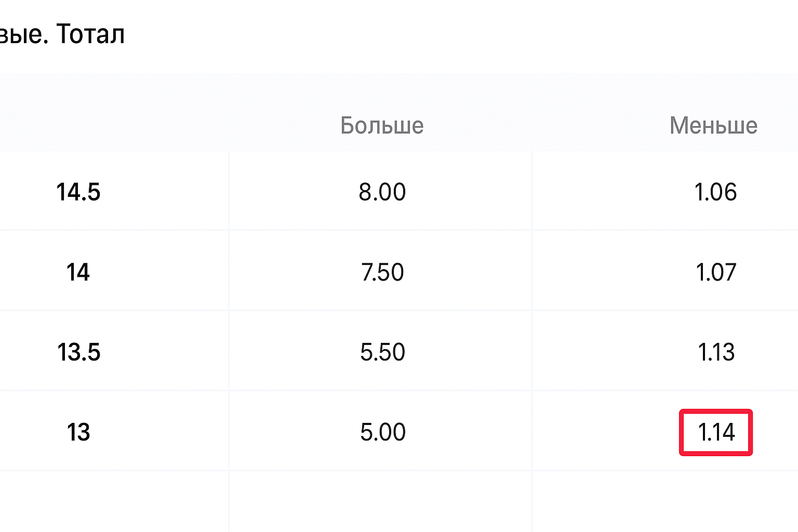
Task: Click the highlighted 1.14 Меньше odds
Action: [716, 432]
